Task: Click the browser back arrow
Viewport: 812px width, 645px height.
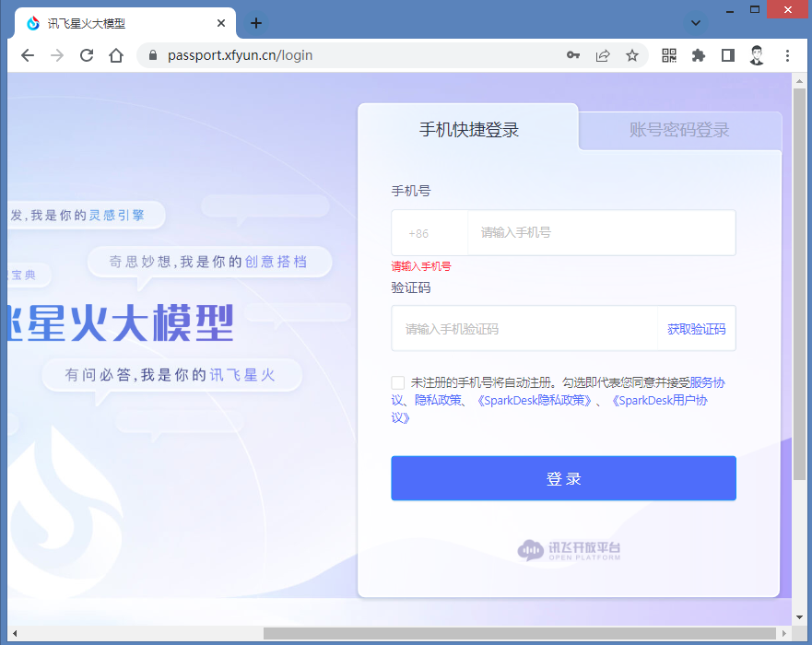Action: tap(28, 55)
